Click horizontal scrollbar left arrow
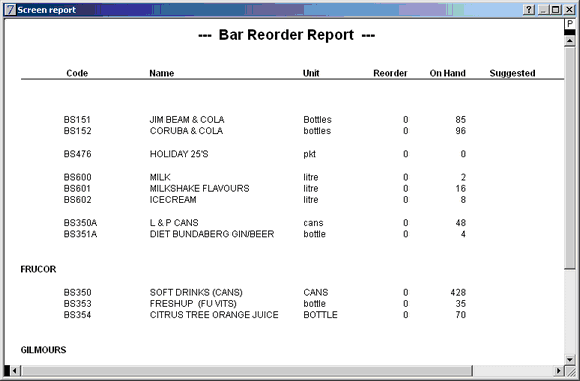The height and width of the screenshot is (381, 580). (15, 370)
